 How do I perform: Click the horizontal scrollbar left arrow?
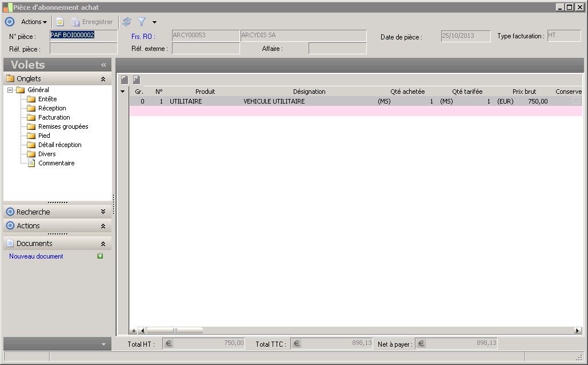142,331
